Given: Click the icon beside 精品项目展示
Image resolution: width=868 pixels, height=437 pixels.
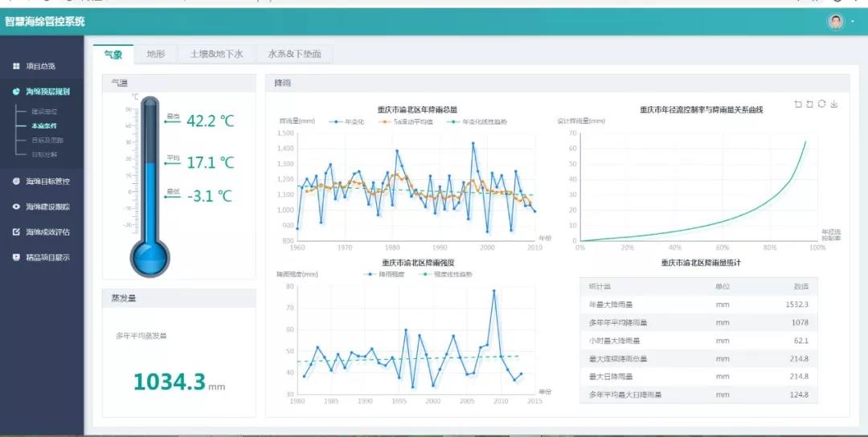Looking at the screenshot, I should point(16,258).
